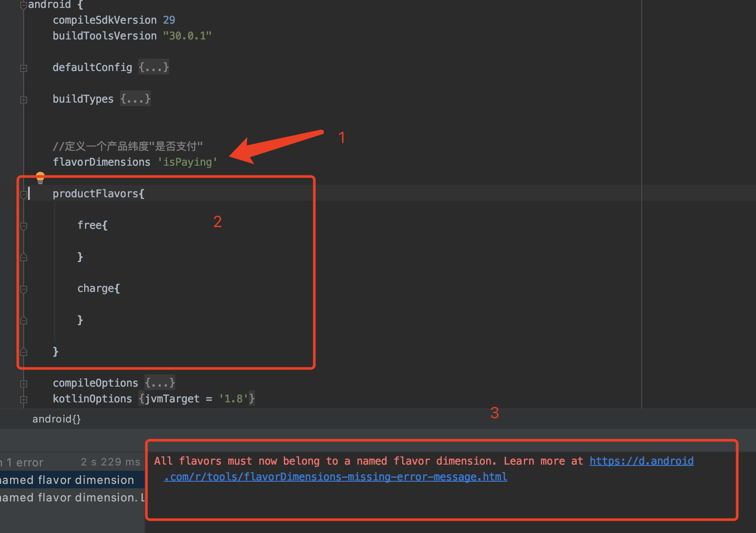Viewport: 756px width, 533px height.
Task: Collapse the android block at the top
Action: [24, 5]
